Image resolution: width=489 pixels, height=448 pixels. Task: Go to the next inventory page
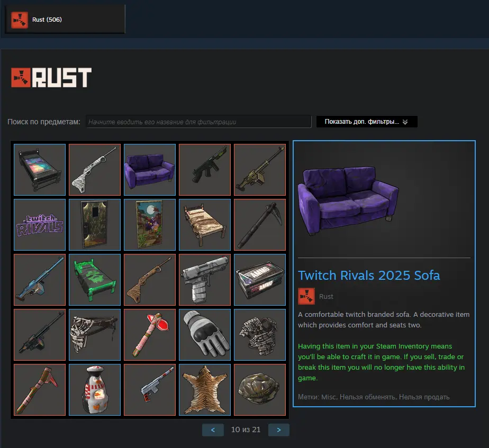[279, 430]
